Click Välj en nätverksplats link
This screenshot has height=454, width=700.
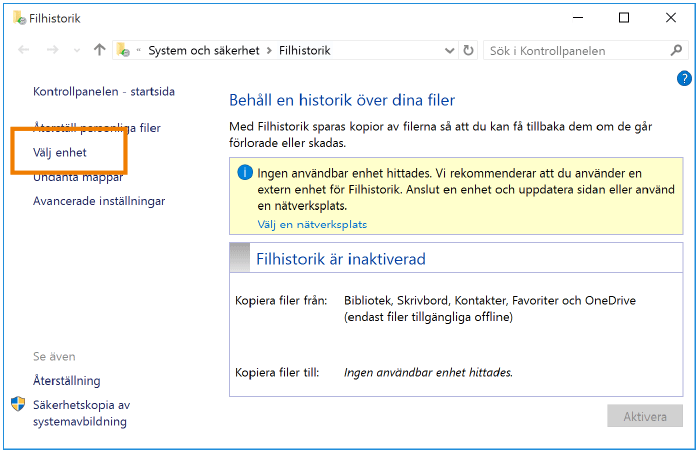(x=312, y=225)
